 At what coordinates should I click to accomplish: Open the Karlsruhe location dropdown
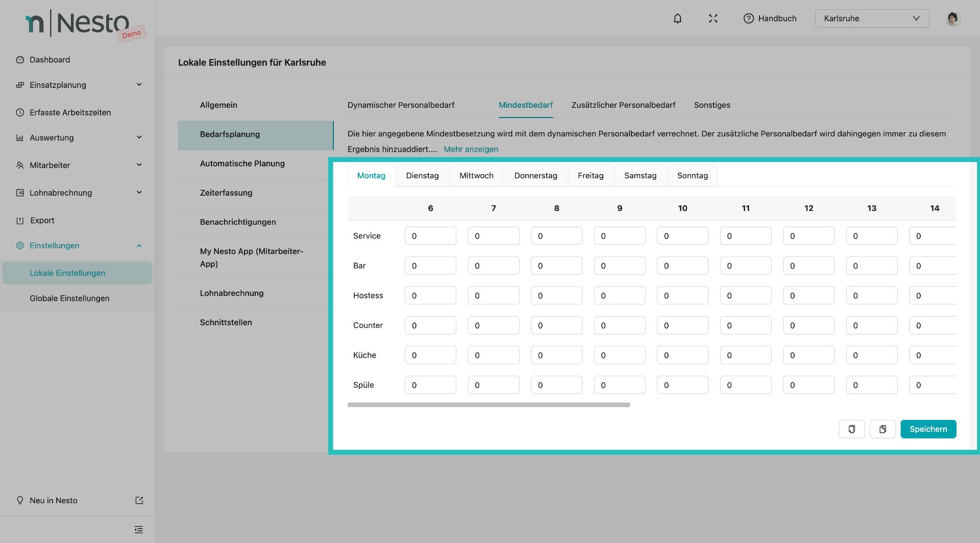pyautogui.click(x=871, y=18)
